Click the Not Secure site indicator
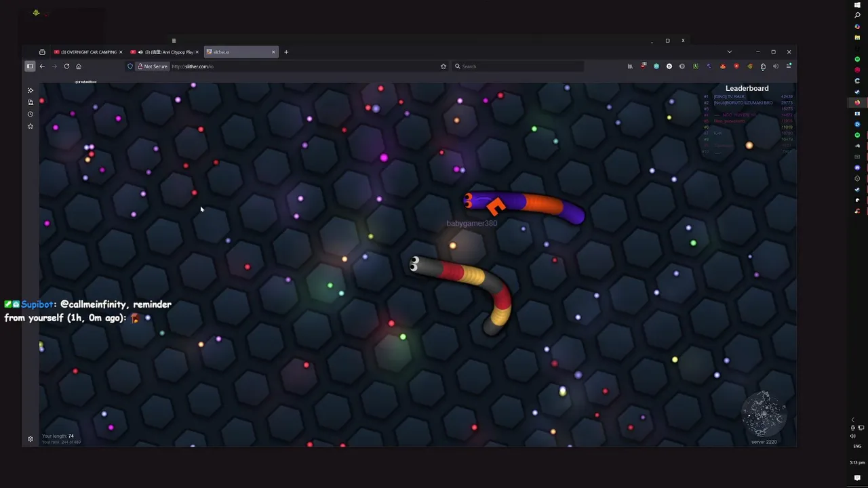This screenshot has height=488, width=868. [x=153, y=66]
